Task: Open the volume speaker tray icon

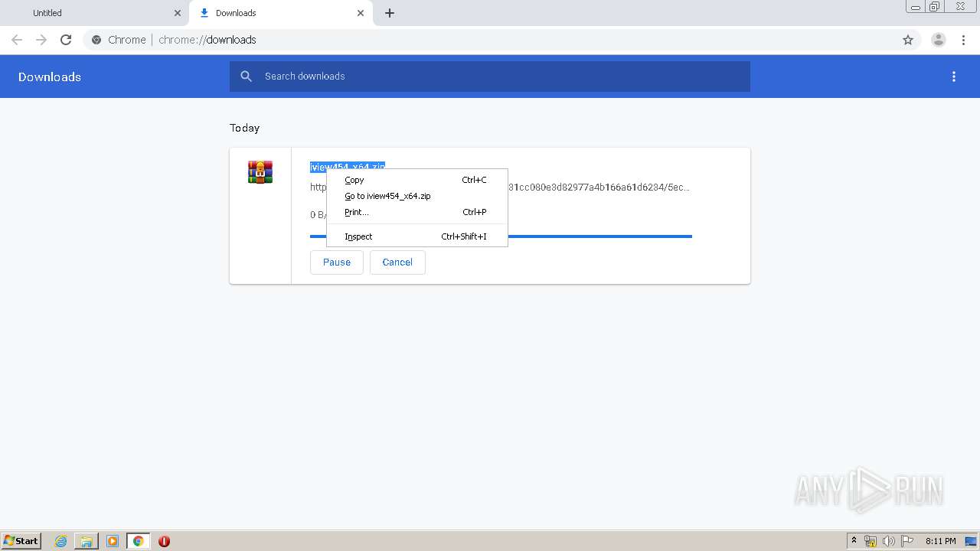Action: coord(889,541)
